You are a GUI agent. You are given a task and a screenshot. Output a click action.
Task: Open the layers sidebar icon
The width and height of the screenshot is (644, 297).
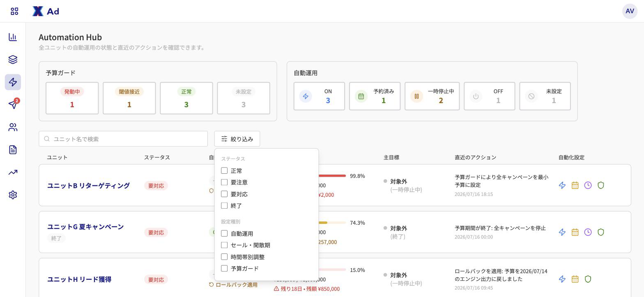(x=13, y=60)
